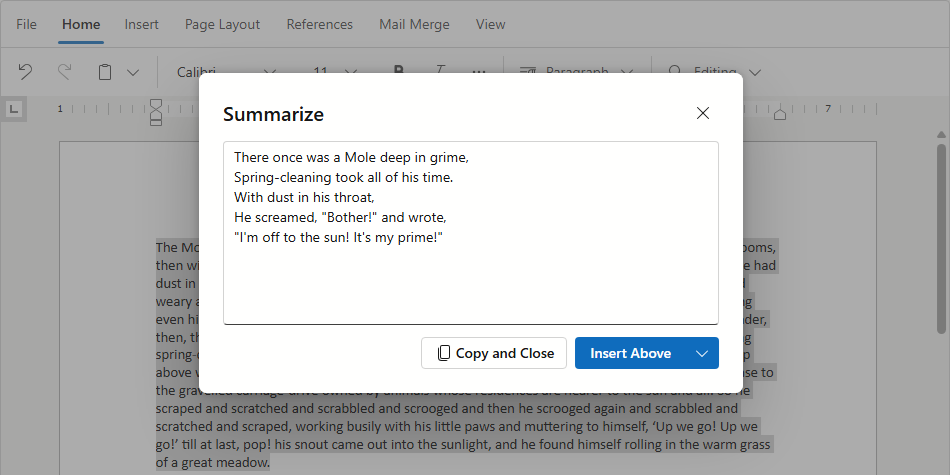950x475 pixels.
Task: Open more font options ellipsis
Action: pos(479,72)
